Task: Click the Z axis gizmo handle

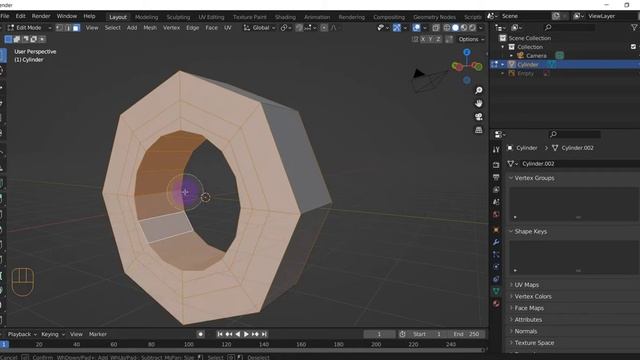Action: pyautogui.click(x=467, y=52)
